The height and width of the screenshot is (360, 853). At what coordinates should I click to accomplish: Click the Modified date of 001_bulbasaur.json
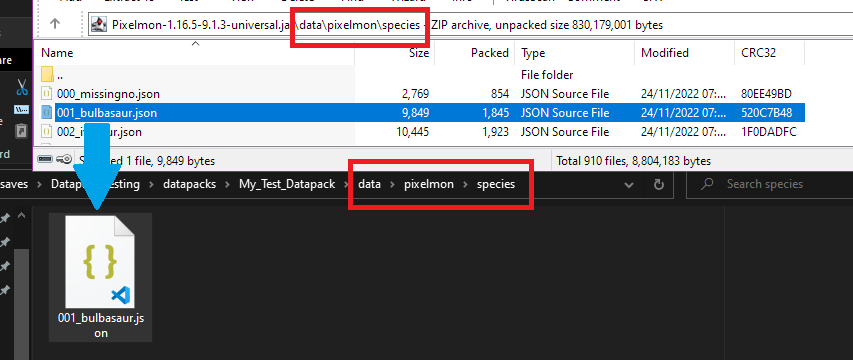[684, 113]
